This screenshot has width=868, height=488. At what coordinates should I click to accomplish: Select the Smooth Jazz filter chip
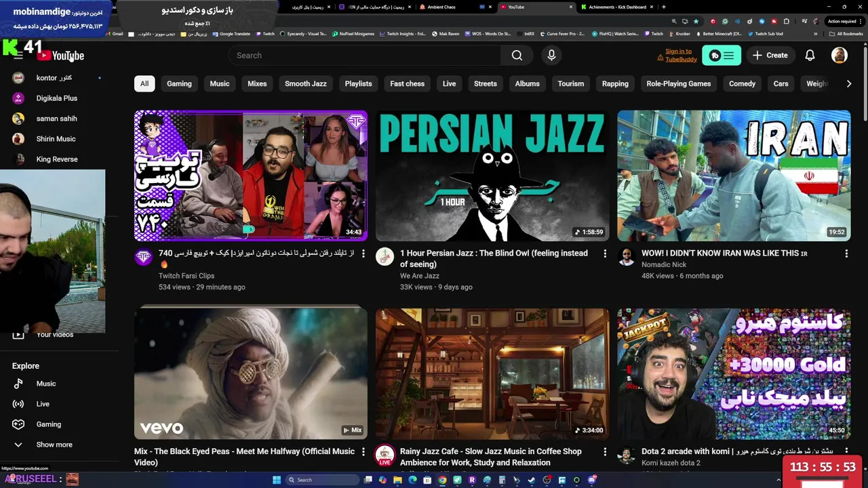306,84
